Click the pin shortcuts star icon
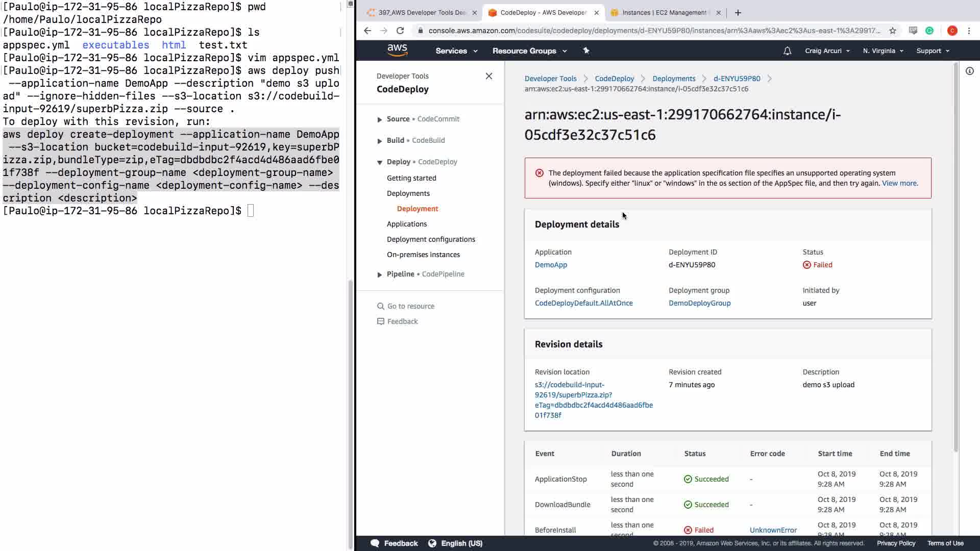980x551 pixels. point(586,51)
